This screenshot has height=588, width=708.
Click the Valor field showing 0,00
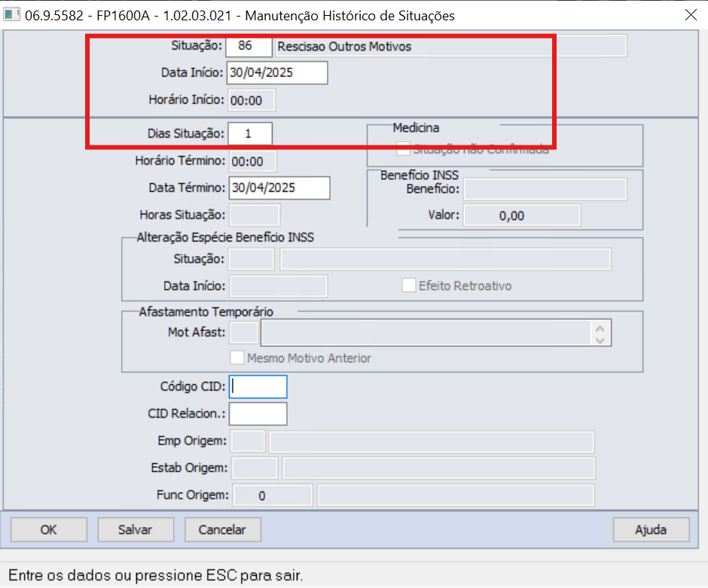click(x=521, y=215)
